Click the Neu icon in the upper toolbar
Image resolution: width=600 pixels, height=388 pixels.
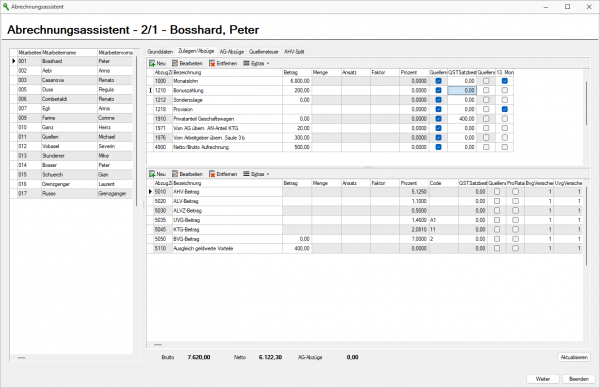click(x=152, y=64)
